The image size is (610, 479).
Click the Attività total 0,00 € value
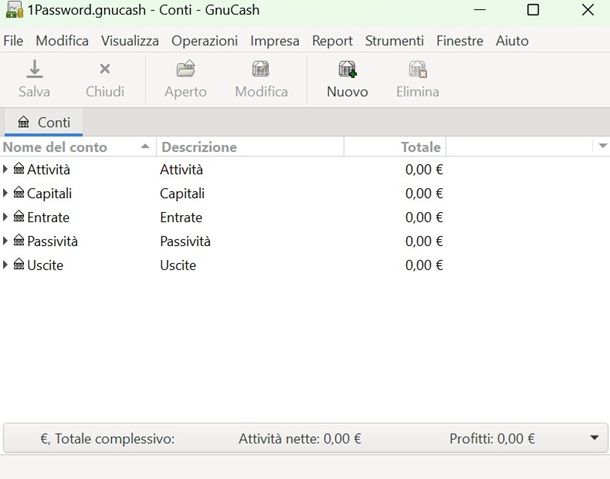coord(424,170)
